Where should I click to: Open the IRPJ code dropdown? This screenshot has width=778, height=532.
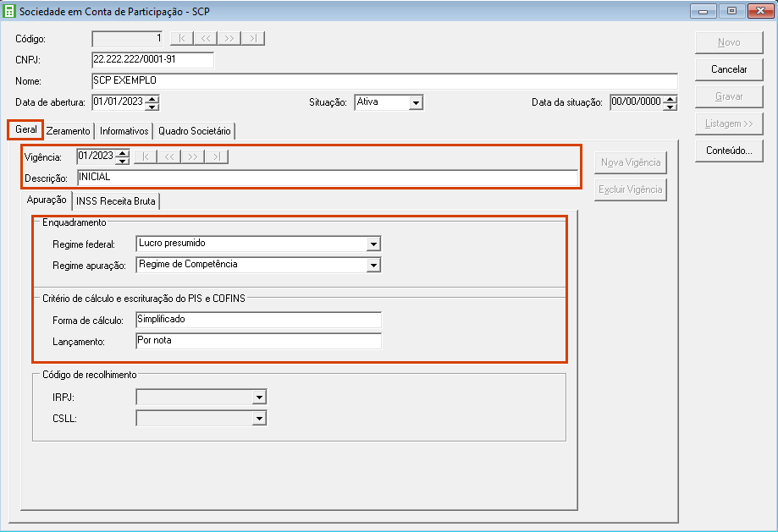(258, 397)
